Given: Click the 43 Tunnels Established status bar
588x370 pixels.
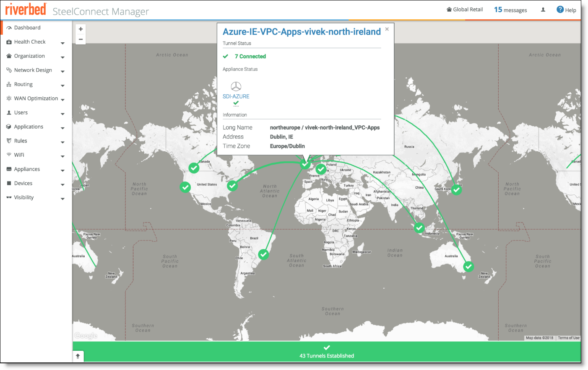Looking at the screenshot, I should (327, 352).
